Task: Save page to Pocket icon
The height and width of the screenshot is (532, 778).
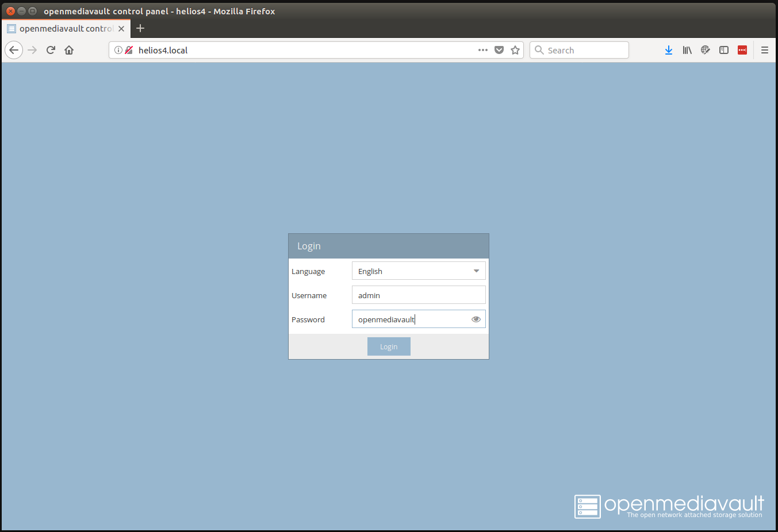Action: click(x=499, y=50)
